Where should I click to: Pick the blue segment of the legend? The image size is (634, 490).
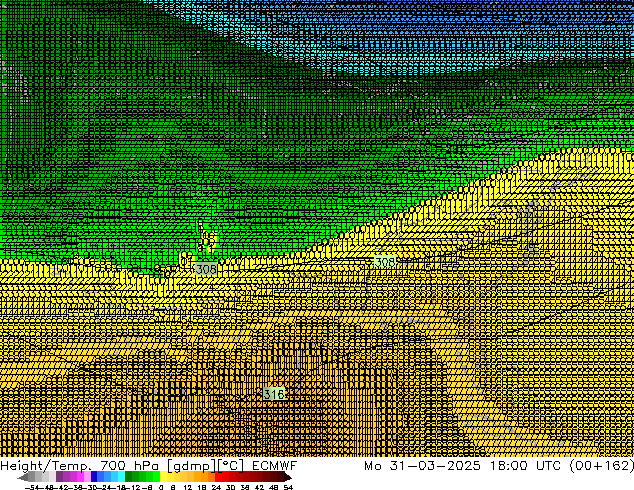[100, 477]
